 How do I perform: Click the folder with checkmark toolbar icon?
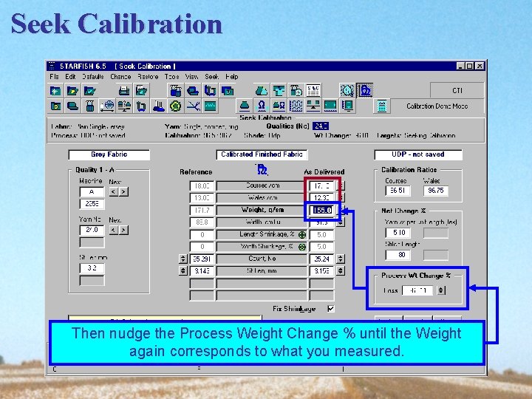[x=90, y=91]
